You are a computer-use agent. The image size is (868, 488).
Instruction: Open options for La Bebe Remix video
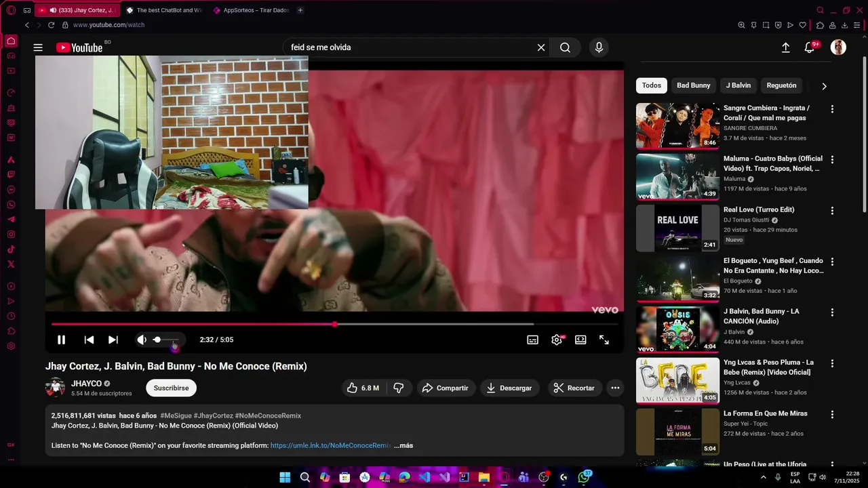[x=832, y=363]
